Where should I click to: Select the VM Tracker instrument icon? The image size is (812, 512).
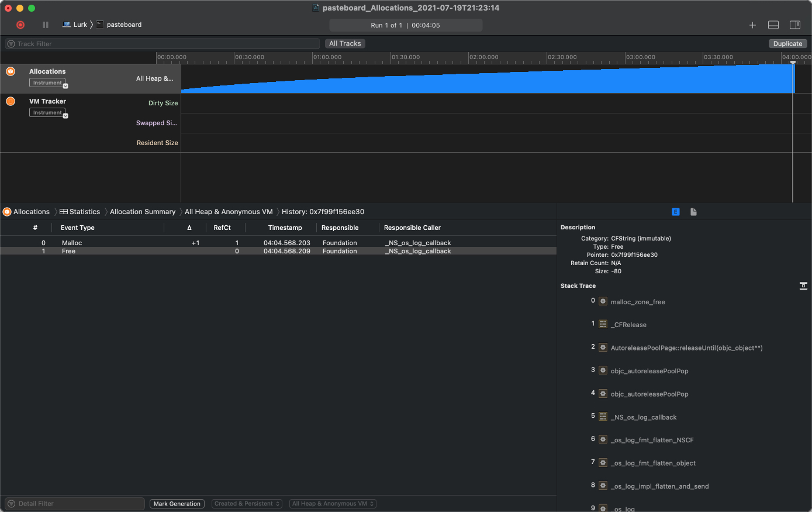[11, 101]
